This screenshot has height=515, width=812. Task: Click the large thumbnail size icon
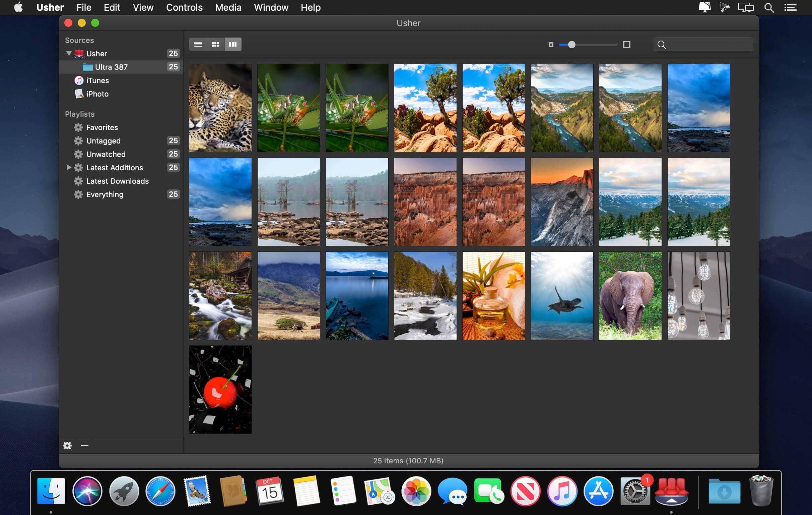(626, 45)
